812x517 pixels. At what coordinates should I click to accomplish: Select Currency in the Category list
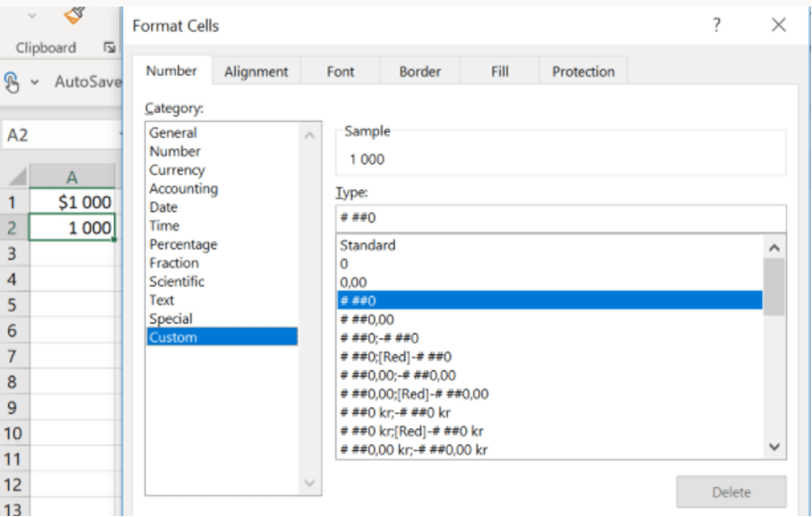[177, 170]
